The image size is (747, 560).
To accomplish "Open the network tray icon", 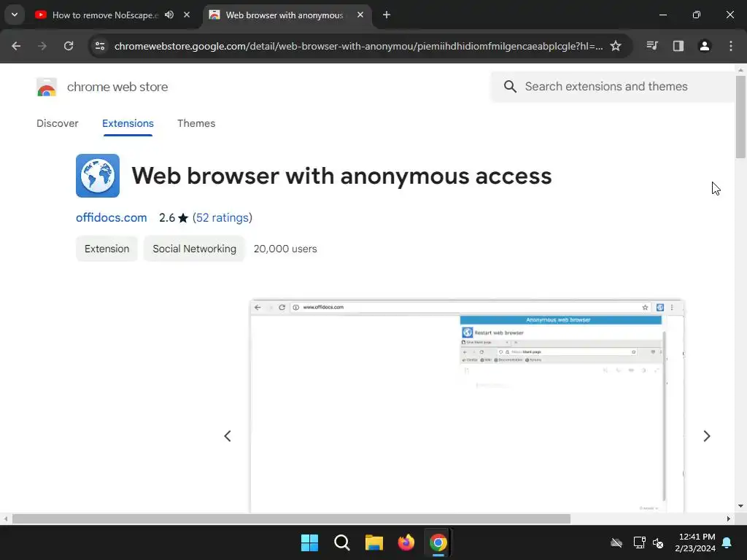I will (639, 542).
